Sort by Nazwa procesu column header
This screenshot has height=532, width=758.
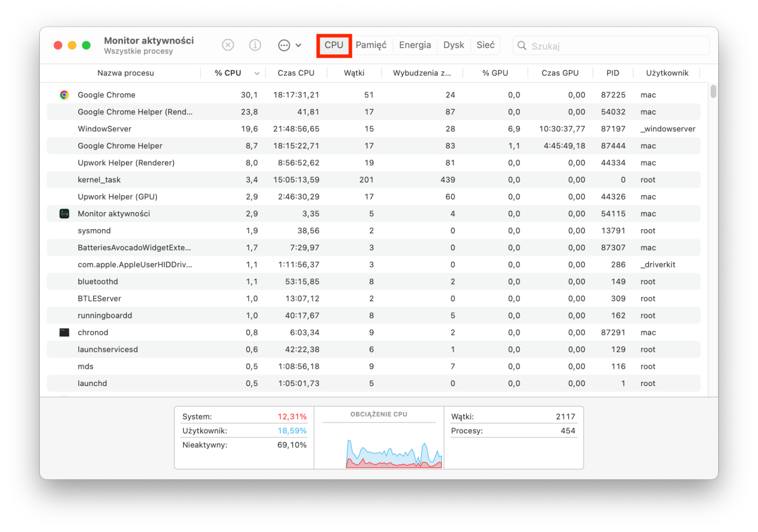[126, 73]
